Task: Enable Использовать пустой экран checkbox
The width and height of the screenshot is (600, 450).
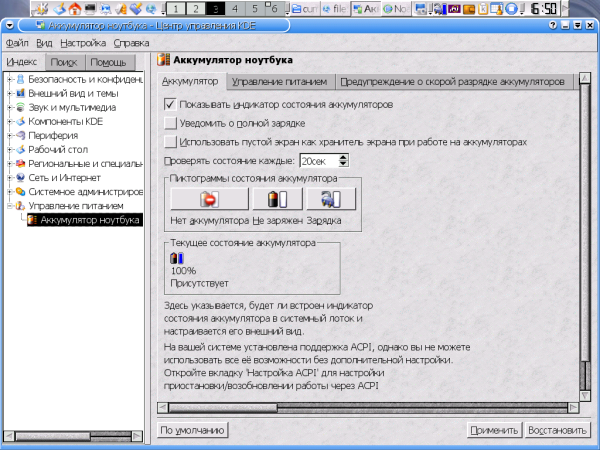Action: 170,142
